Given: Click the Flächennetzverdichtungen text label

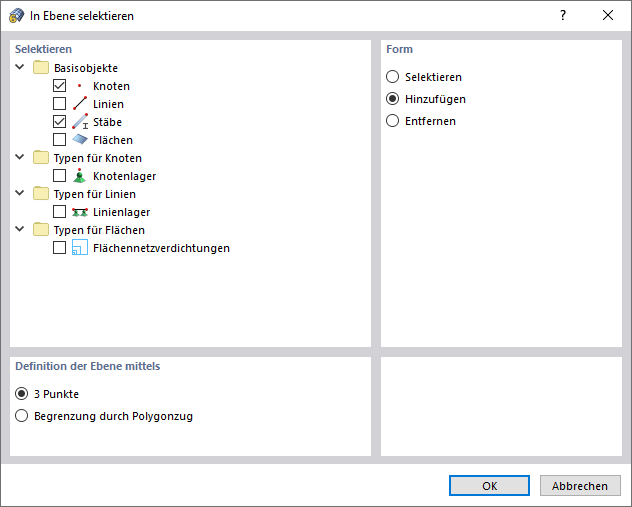Looking at the screenshot, I should pyautogui.click(x=161, y=248).
